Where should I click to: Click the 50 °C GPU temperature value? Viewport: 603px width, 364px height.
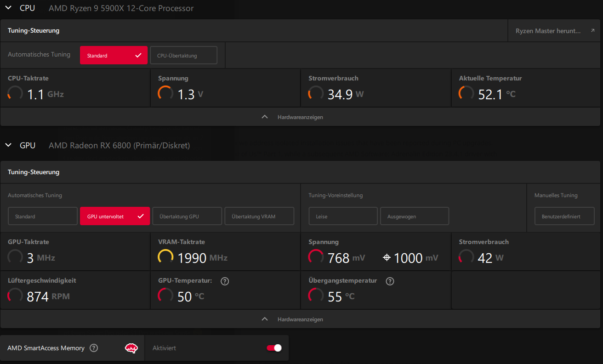[191, 297]
